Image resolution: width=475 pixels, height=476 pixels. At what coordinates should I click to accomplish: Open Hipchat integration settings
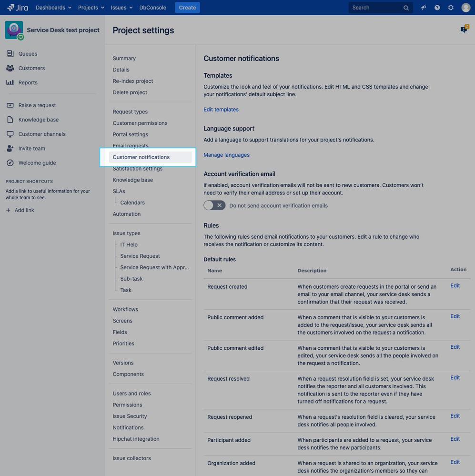tap(136, 439)
